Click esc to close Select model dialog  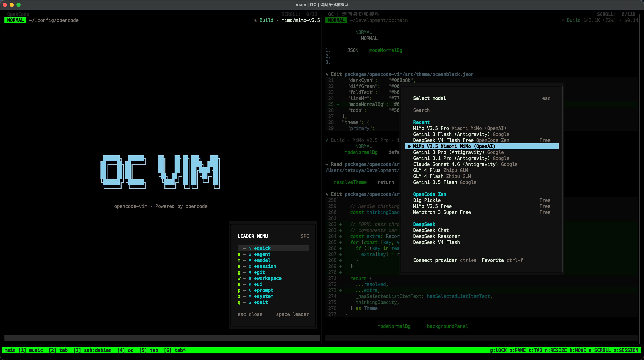(x=546, y=98)
